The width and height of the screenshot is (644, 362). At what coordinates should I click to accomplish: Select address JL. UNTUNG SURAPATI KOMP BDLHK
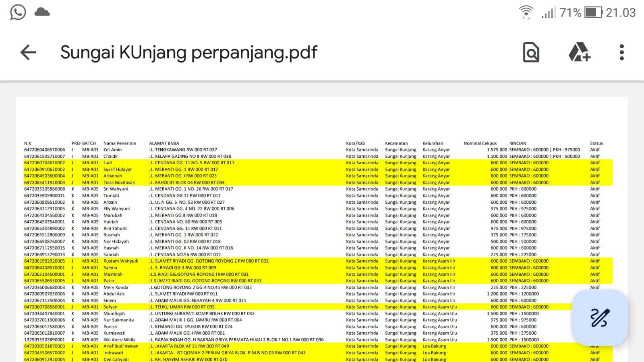183,314
